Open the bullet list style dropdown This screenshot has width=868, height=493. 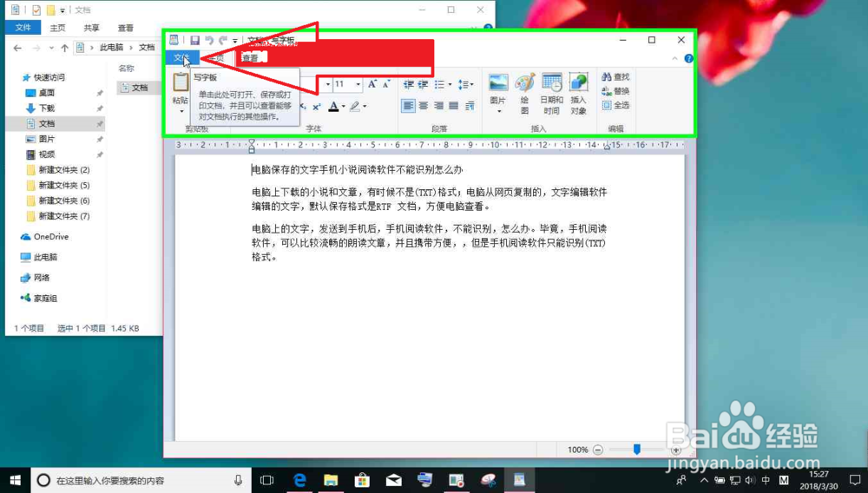(x=450, y=85)
